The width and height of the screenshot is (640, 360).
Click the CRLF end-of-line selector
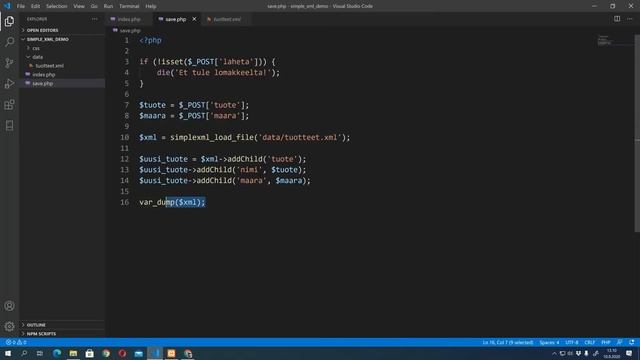point(589,342)
